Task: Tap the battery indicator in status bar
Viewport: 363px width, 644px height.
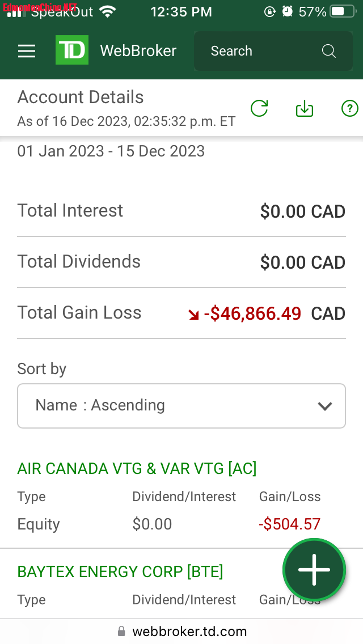Action: (344, 11)
